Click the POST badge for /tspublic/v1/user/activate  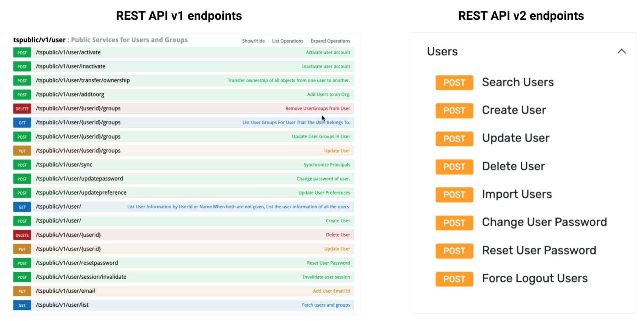click(x=22, y=52)
